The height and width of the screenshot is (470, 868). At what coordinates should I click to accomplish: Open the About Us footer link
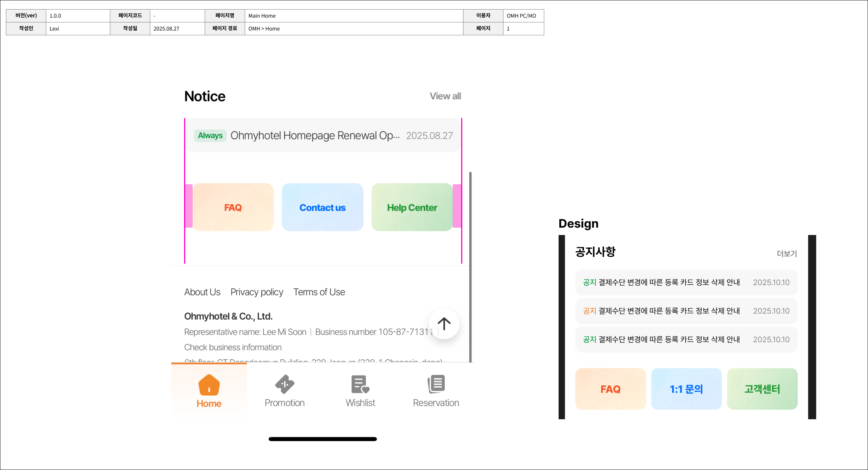click(202, 292)
